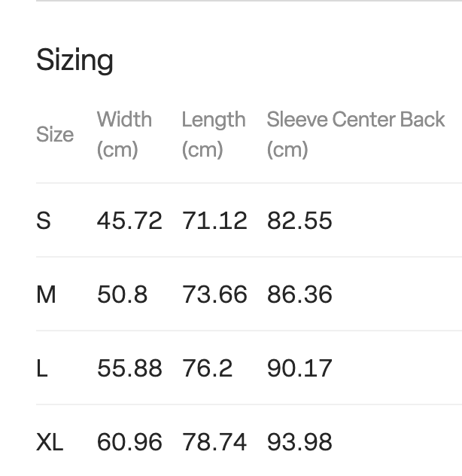
Task: Click the 93.98 sleeve value for XL
Action: pos(299,442)
